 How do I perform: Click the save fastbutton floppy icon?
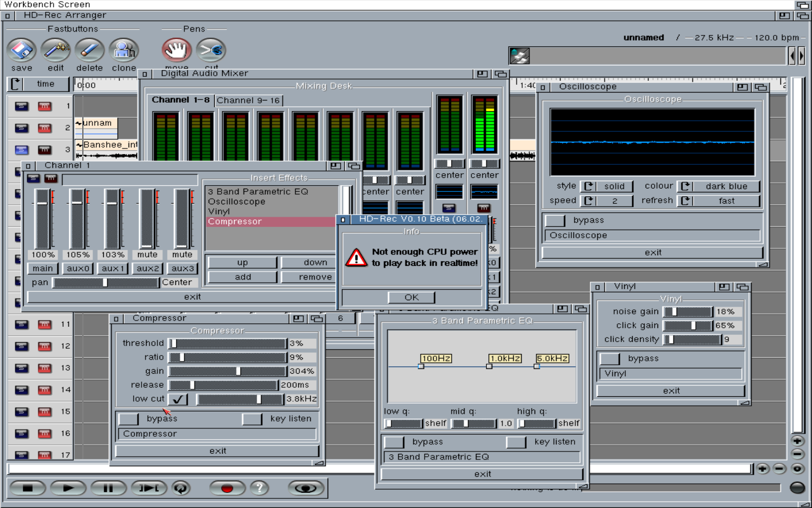click(21, 50)
